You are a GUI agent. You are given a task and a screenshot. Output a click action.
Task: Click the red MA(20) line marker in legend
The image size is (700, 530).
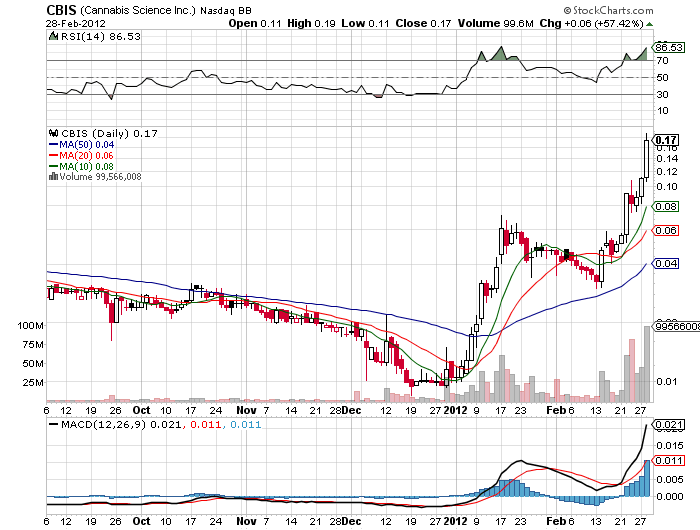[53, 155]
